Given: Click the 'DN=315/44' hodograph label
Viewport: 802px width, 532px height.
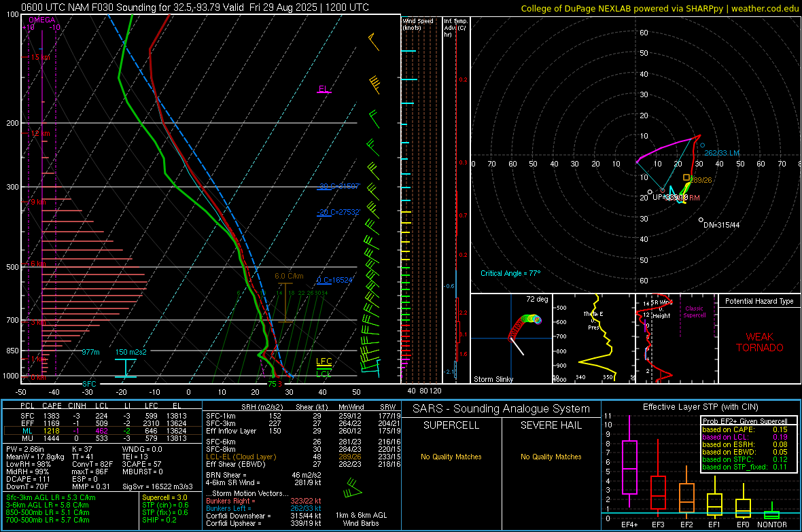Looking at the screenshot, I should (x=721, y=225).
